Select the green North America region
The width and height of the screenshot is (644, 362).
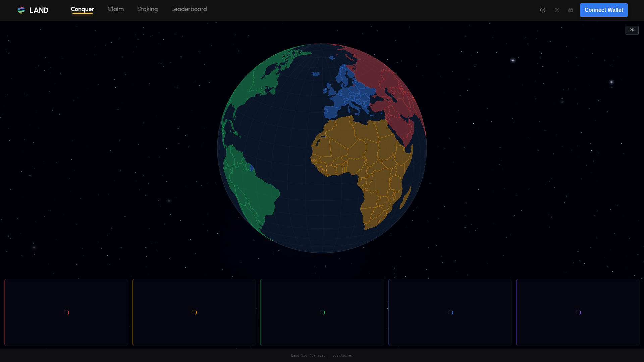(262, 77)
